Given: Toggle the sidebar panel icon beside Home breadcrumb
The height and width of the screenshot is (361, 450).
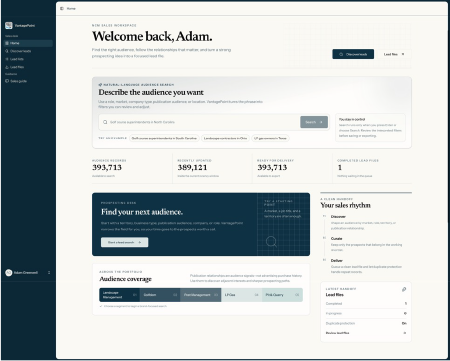Looking at the screenshot, I should coord(62,8).
